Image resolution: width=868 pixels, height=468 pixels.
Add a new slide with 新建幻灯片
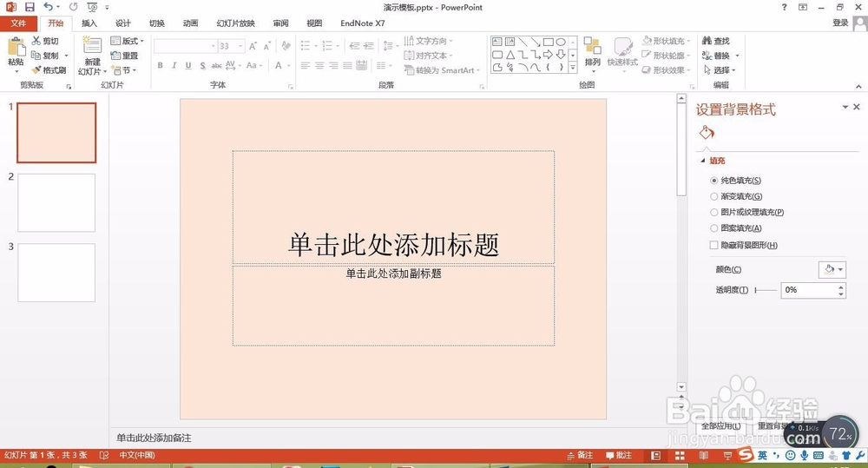pos(92,56)
